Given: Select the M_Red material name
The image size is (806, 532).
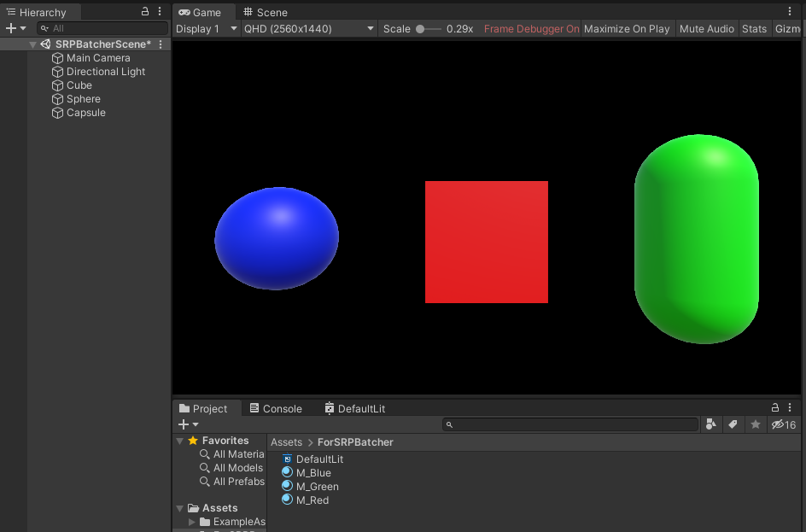Looking at the screenshot, I should (x=312, y=500).
